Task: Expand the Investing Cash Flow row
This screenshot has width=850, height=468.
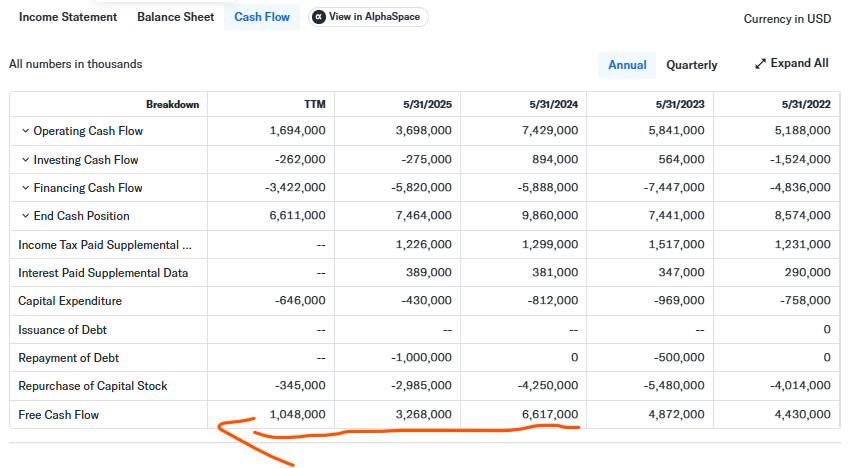Action: tap(25, 159)
